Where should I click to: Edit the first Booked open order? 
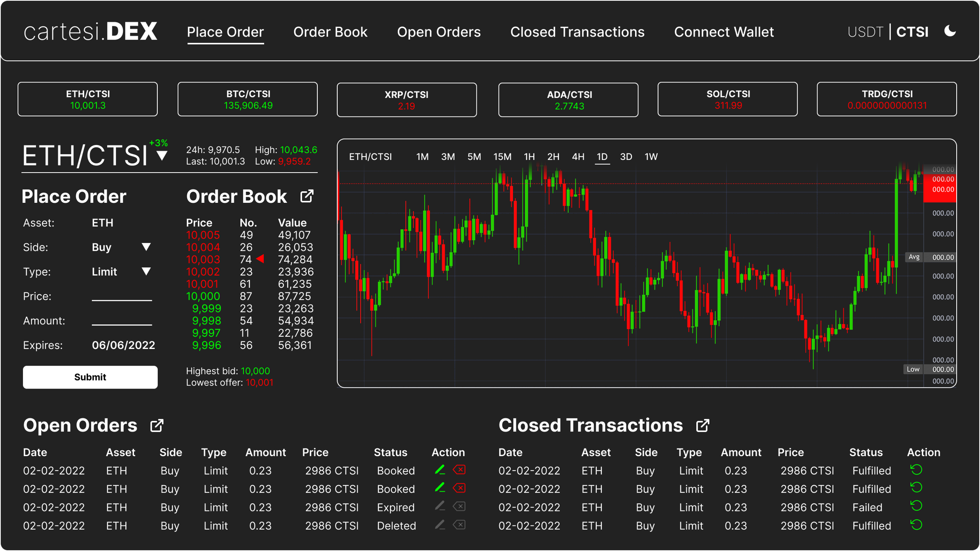click(440, 470)
